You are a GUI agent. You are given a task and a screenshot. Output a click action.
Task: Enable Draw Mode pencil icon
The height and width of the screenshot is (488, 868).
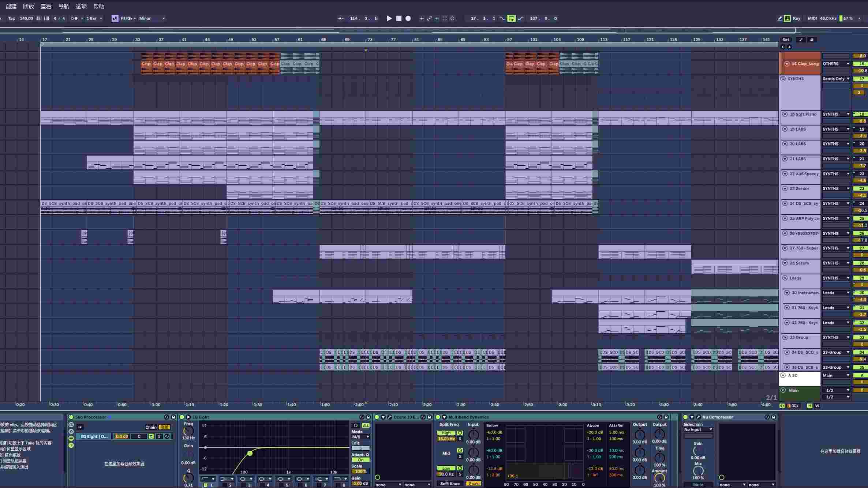coord(779,18)
